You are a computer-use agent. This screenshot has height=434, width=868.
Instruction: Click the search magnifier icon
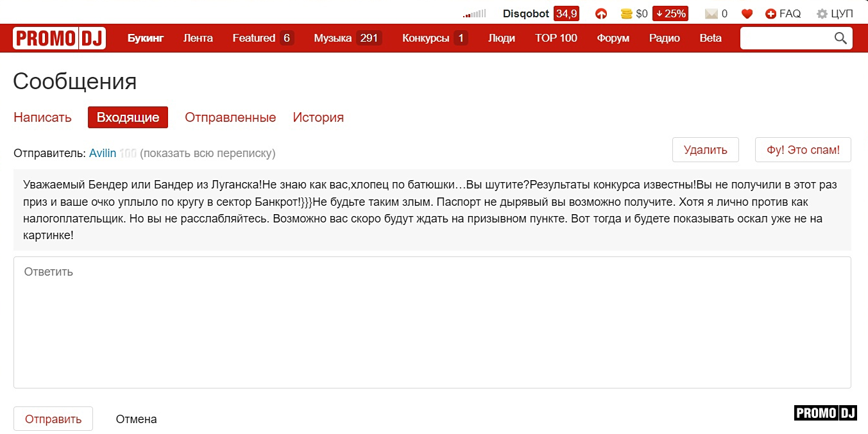pos(840,38)
